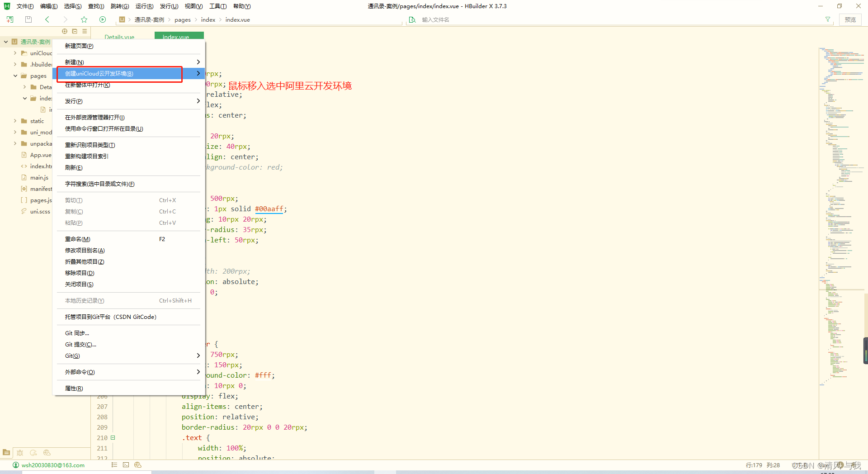Viewport: 868px width, 474px height.
Task: Open the 文件(F) menu in menu bar
Action: [x=25, y=6]
